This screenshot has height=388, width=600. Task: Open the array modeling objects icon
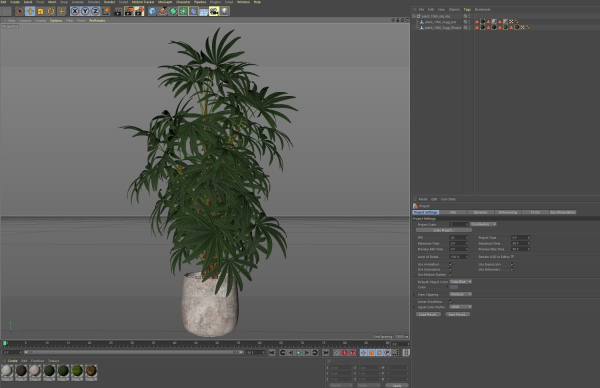(183, 11)
